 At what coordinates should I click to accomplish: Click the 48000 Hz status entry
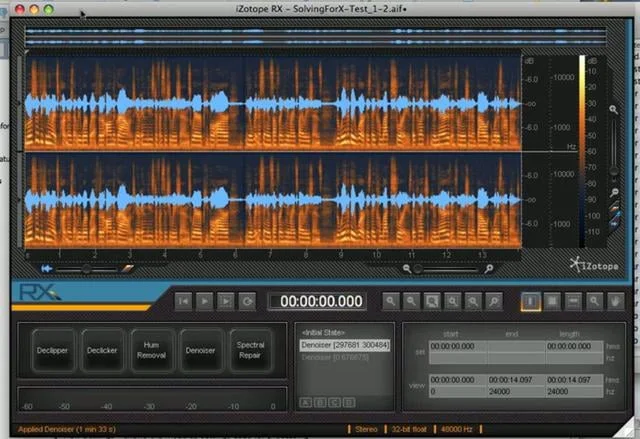(x=457, y=429)
